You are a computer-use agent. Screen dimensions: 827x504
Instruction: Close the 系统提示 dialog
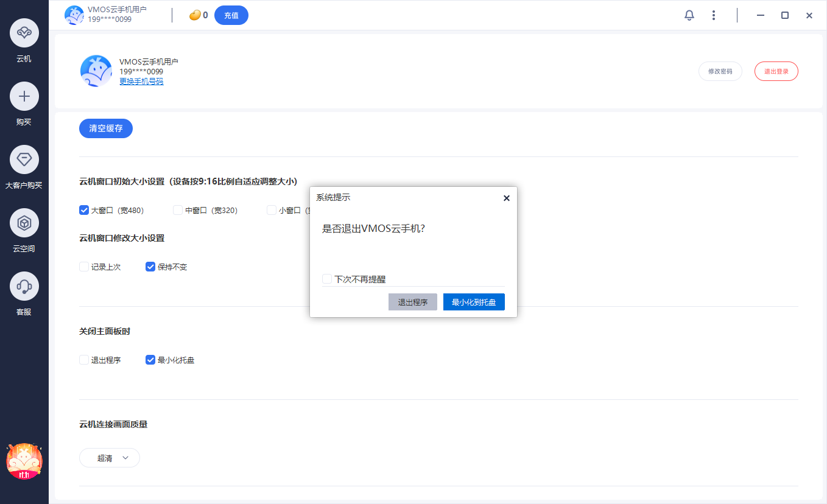(506, 198)
